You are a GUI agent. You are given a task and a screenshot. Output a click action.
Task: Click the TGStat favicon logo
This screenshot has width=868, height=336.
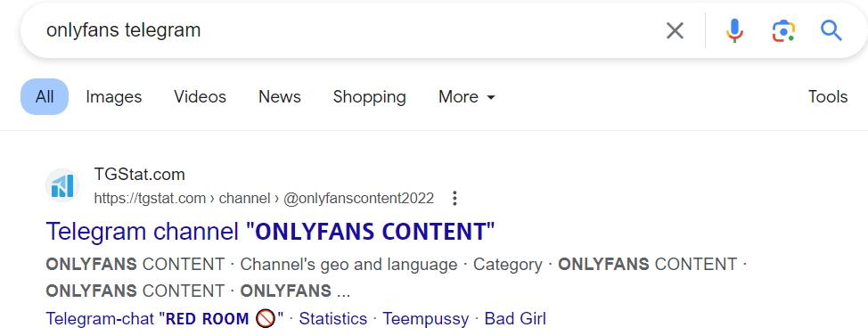(x=62, y=186)
